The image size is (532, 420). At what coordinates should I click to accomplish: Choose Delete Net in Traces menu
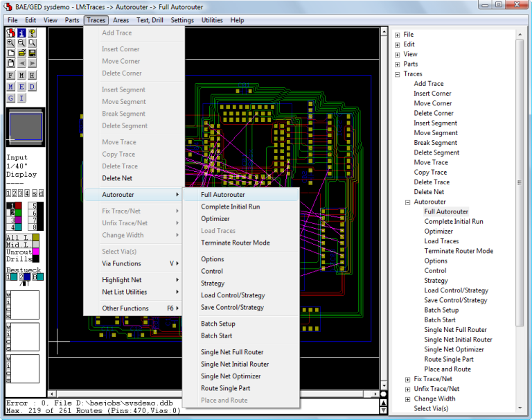point(117,178)
